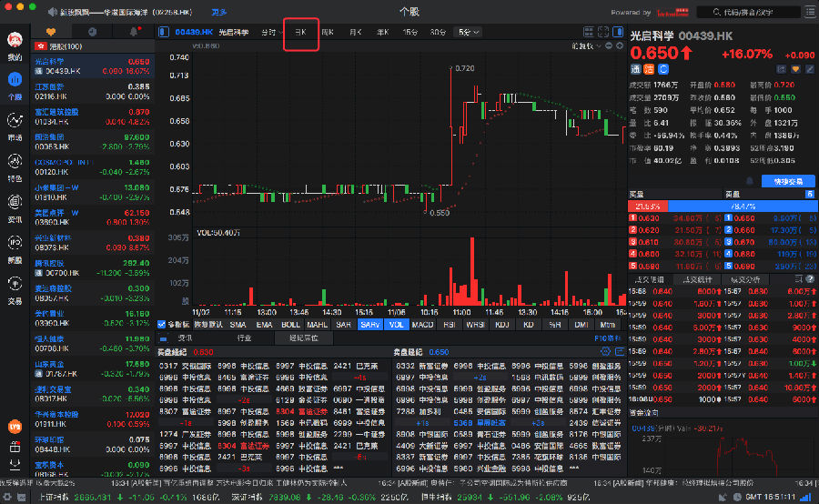Enable the SMA indicator
Screen dimensions: 819x504
[x=238, y=325]
